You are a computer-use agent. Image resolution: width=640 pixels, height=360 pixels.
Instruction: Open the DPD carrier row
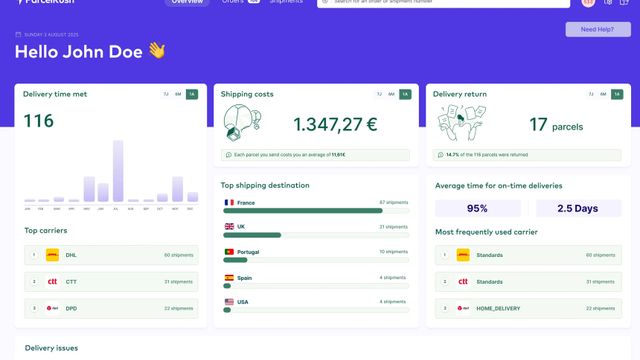[111, 308]
